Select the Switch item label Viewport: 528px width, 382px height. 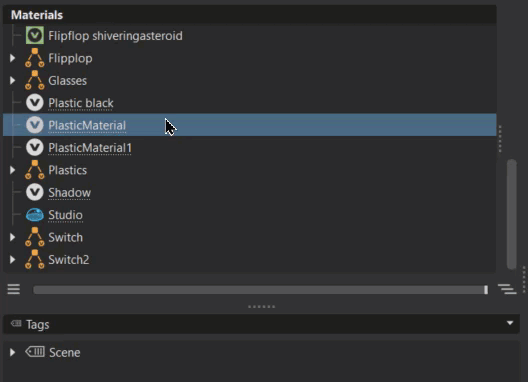pos(65,237)
